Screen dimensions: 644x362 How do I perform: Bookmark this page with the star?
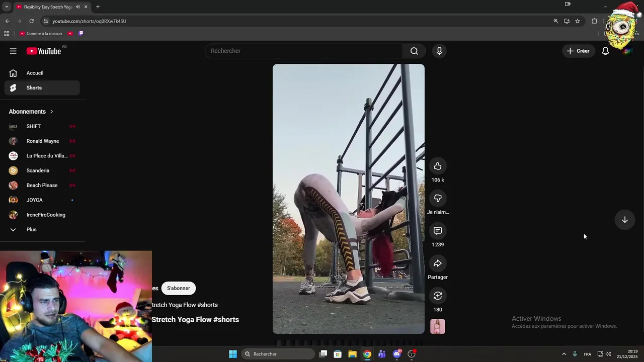pos(578,21)
